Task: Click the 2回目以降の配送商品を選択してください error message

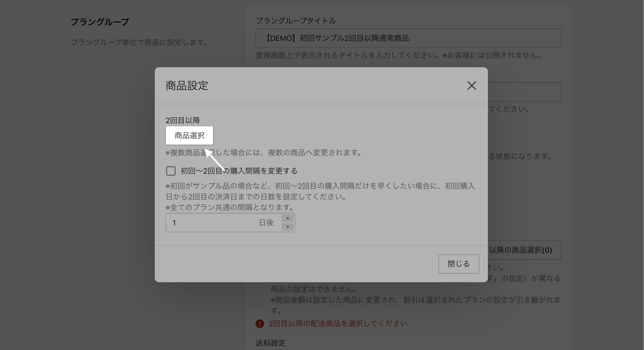Action: [x=338, y=324]
